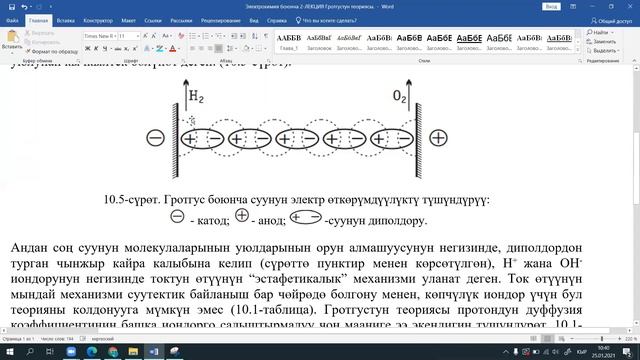Open the notification center icon
Screen dimensions: 640x360
pos(627,351)
